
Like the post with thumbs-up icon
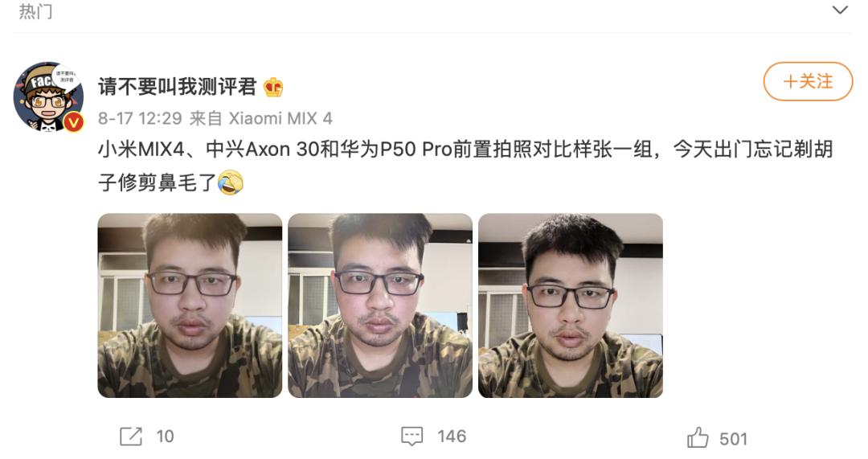pyautogui.click(x=698, y=436)
